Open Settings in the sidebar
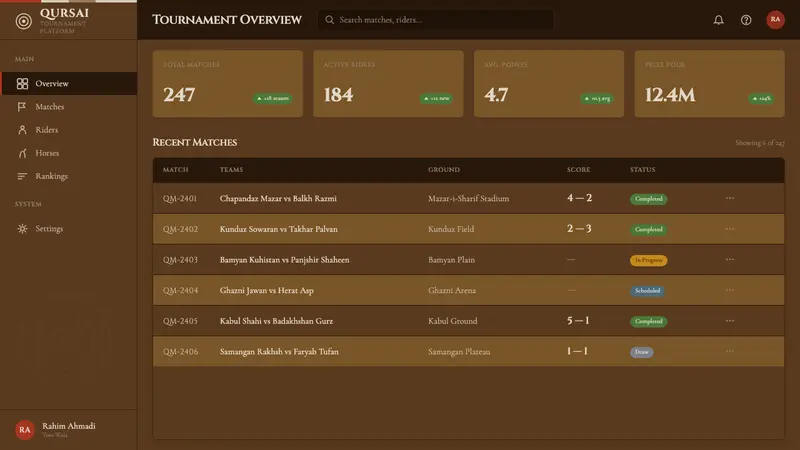800x450 pixels. [x=69, y=229]
